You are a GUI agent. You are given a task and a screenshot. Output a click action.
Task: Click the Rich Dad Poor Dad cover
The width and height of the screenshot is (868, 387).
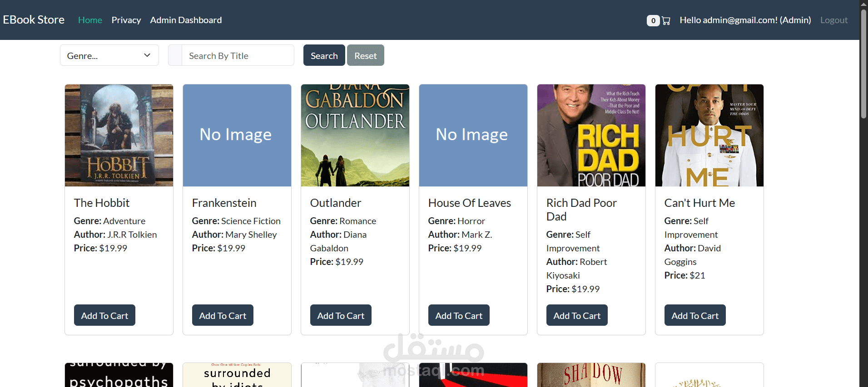tap(591, 135)
